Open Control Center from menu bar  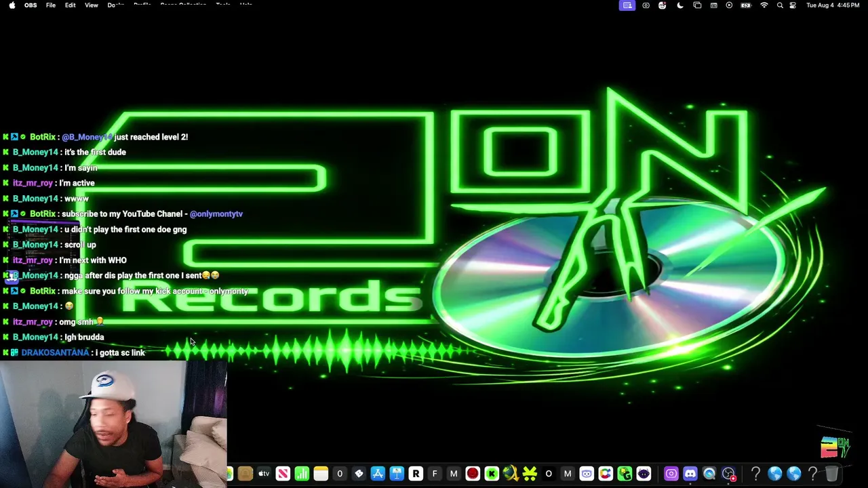tap(792, 5)
